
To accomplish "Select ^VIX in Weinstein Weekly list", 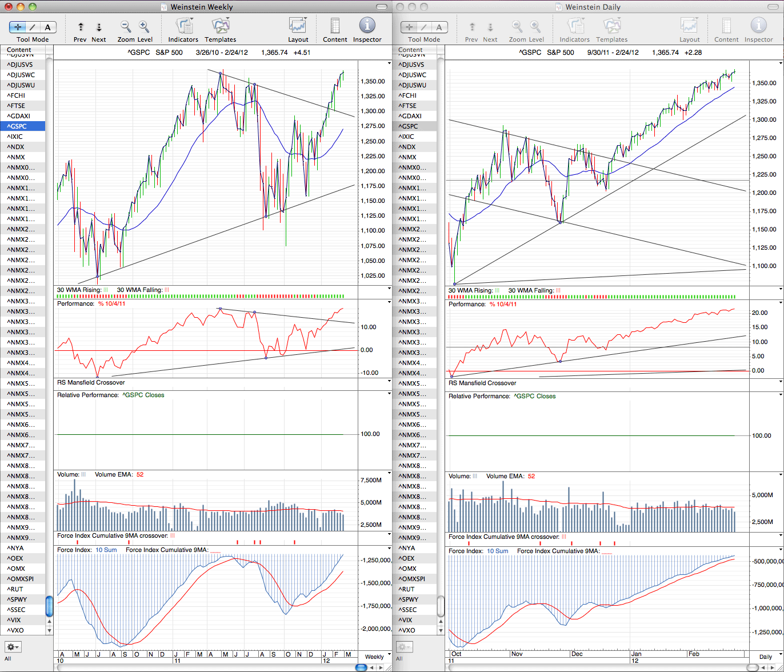I will [x=23, y=620].
